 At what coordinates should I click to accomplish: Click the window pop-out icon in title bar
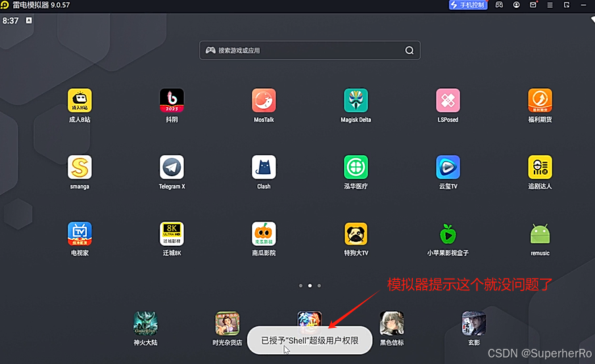(567, 5)
